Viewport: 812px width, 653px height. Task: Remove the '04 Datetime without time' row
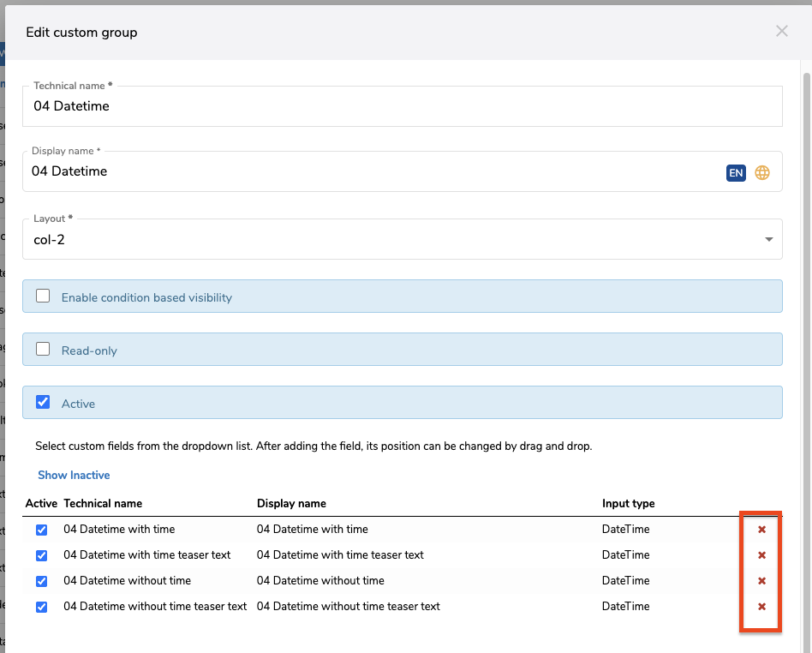tap(761, 581)
